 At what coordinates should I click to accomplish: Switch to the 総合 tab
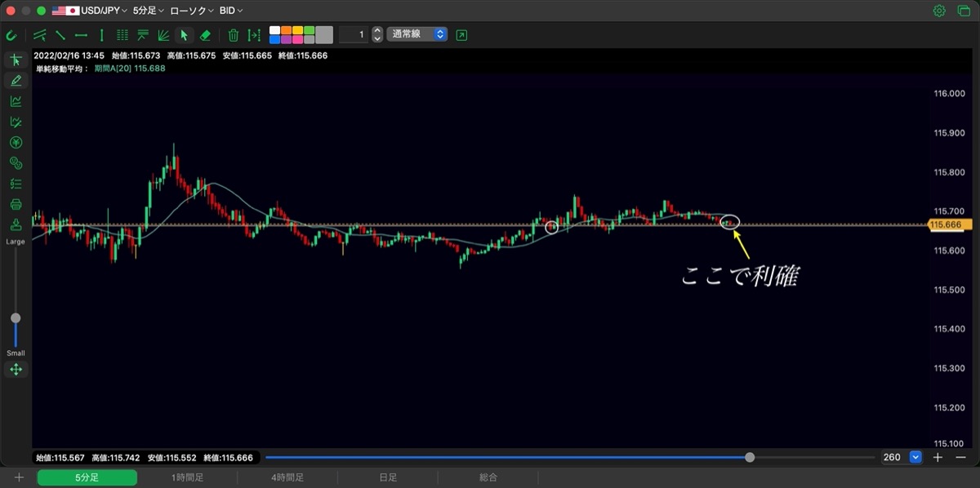click(488, 477)
